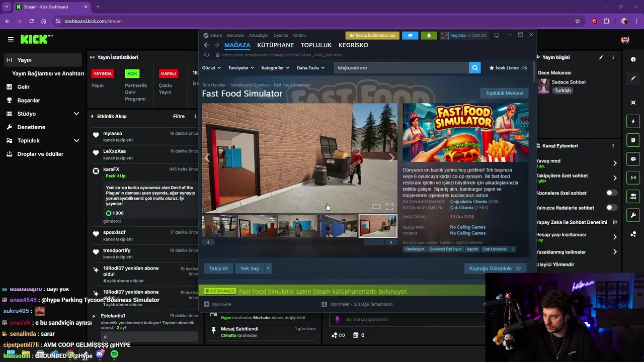The height and width of the screenshot is (362, 644).
Task: Select last brick wall screenshot thumbnail
Action: (x=377, y=226)
